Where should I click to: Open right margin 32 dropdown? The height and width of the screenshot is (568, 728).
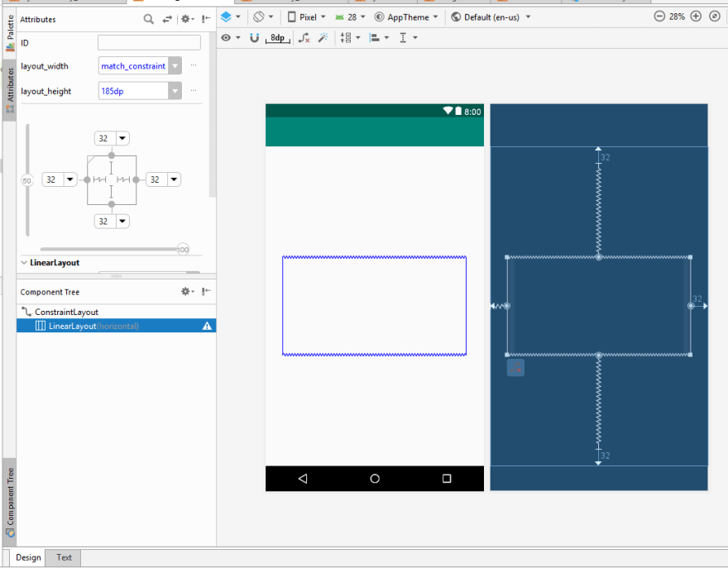tap(174, 179)
